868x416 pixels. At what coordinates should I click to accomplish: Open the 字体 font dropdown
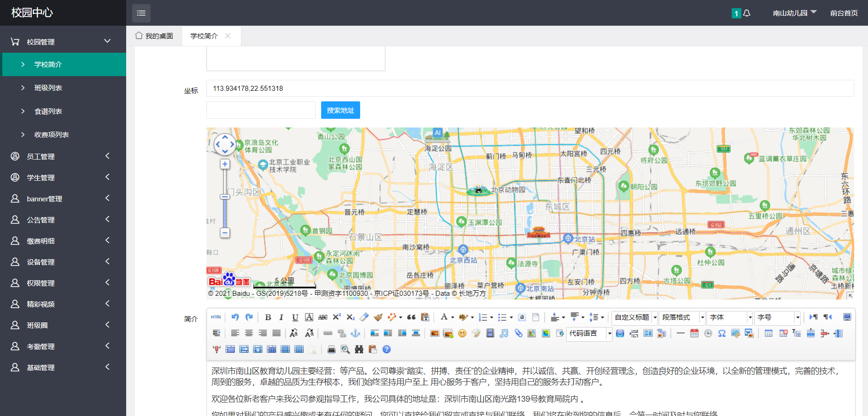(730, 317)
